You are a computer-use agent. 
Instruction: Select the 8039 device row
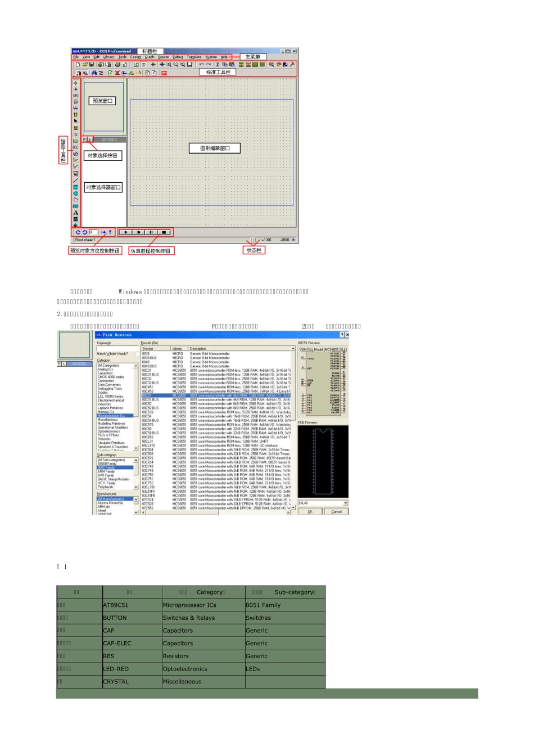pyautogui.click(x=216, y=354)
